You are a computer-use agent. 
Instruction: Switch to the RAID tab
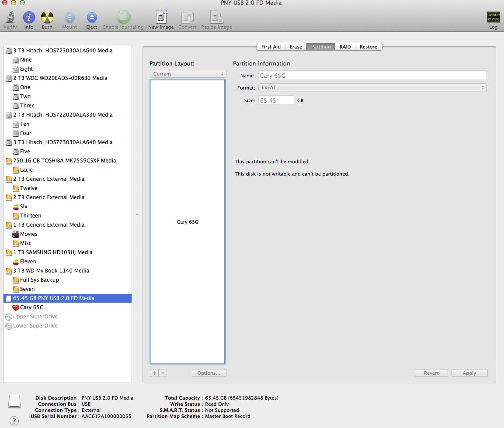(345, 47)
